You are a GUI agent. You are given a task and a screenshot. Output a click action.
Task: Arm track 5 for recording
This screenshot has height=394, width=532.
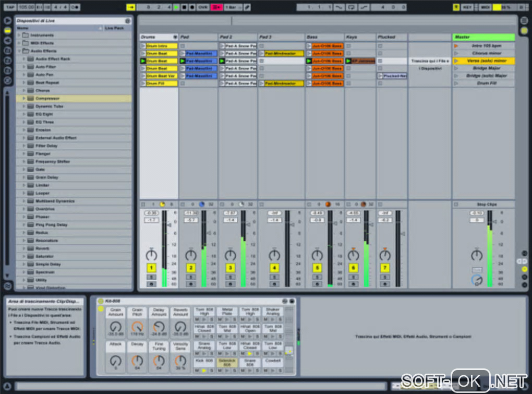pos(317,284)
